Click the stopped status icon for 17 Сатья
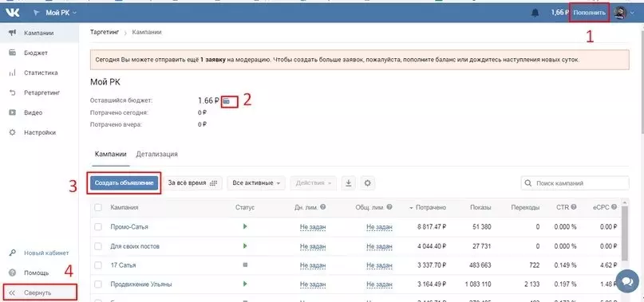This screenshot has height=302, width=644. 245,265
